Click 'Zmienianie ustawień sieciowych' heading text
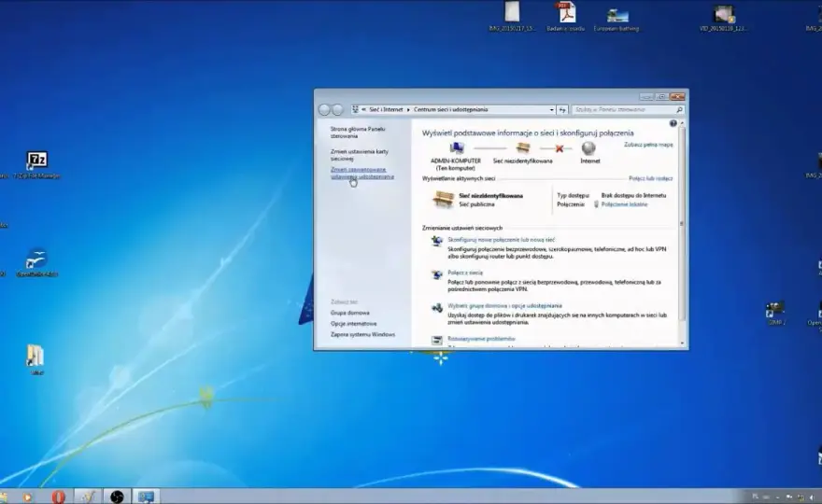Viewport: 822px width, 504px height. pos(461,228)
